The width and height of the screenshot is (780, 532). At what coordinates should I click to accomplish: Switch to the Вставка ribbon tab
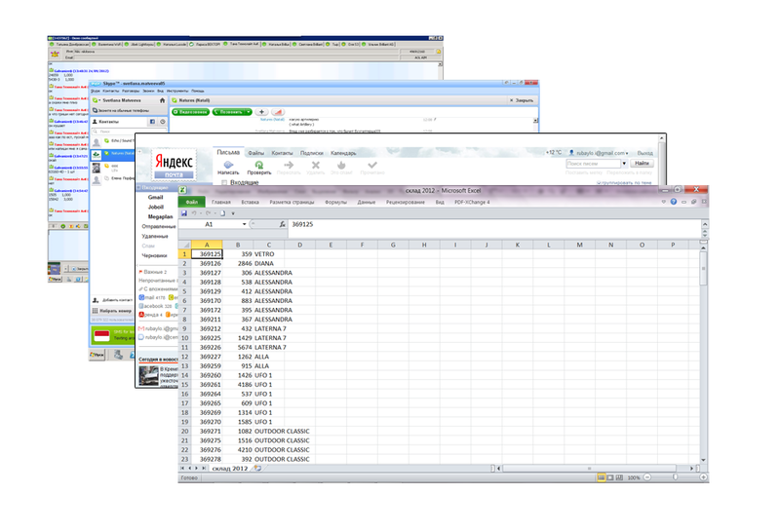click(x=250, y=203)
